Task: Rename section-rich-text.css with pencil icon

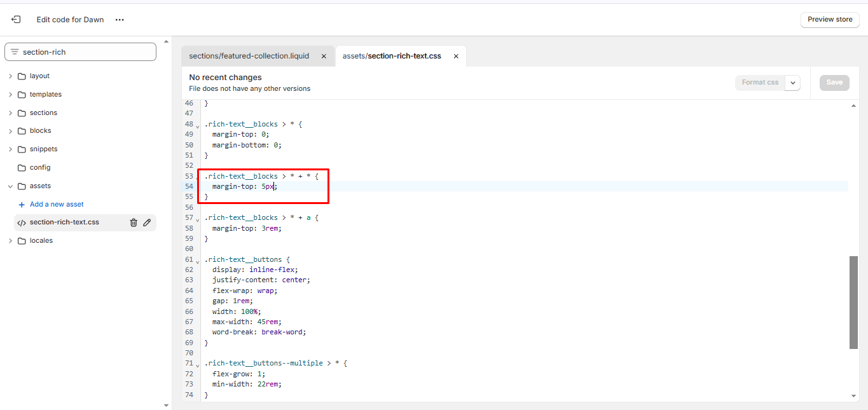Action: click(147, 222)
